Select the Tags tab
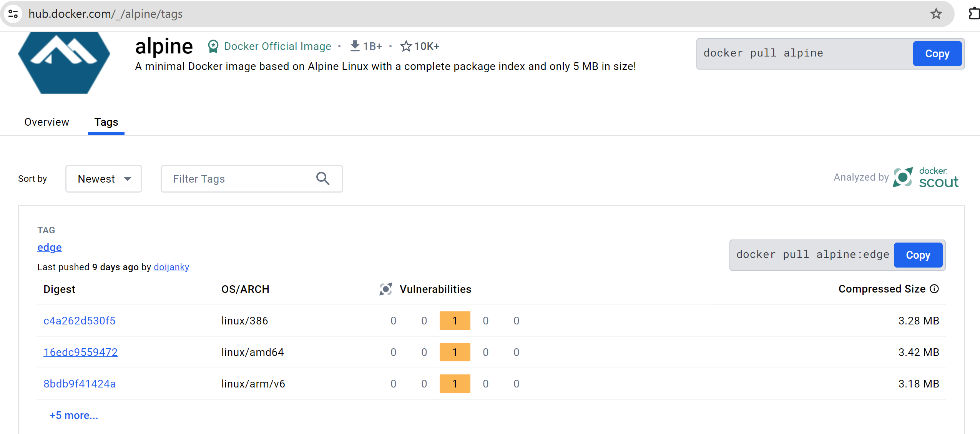The image size is (980, 434). [x=106, y=122]
